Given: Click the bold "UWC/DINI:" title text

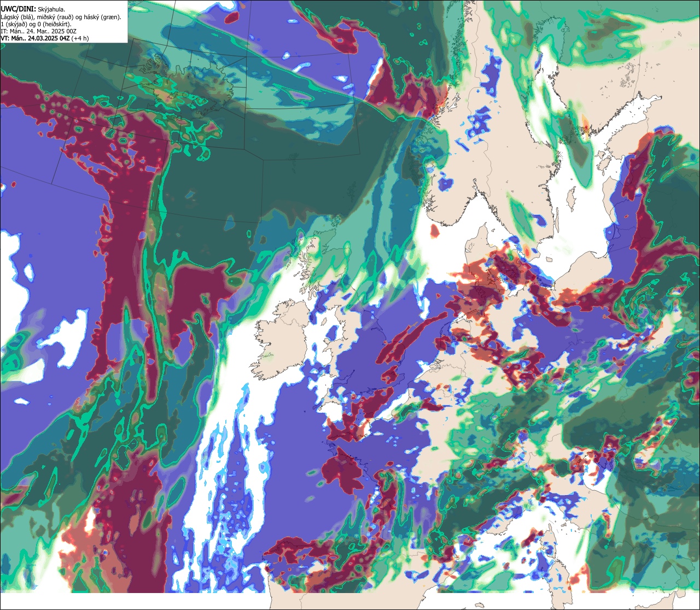Looking at the screenshot, I should click(19, 9).
